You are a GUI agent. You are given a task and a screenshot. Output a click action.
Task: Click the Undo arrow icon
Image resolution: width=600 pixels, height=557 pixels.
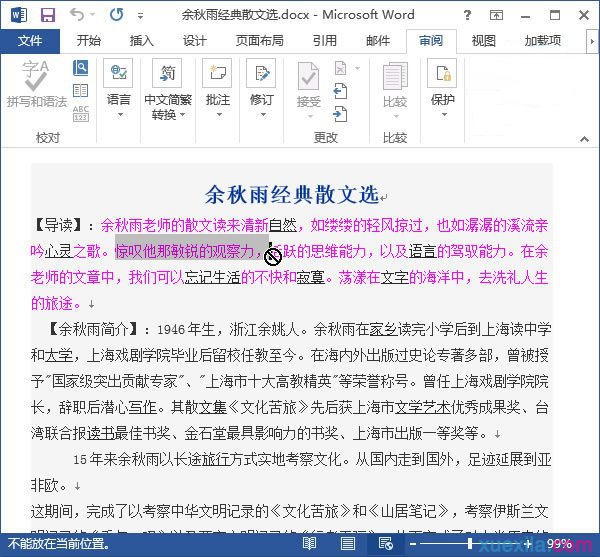coord(77,15)
